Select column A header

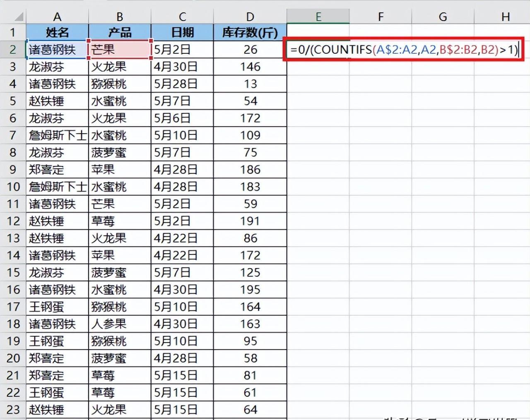[57, 17]
